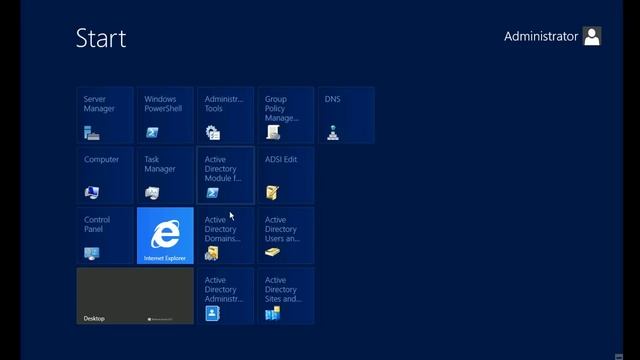This screenshot has width=640, height=360.
Task: Switch to the Desktop tile
Action: click(135, 296)
